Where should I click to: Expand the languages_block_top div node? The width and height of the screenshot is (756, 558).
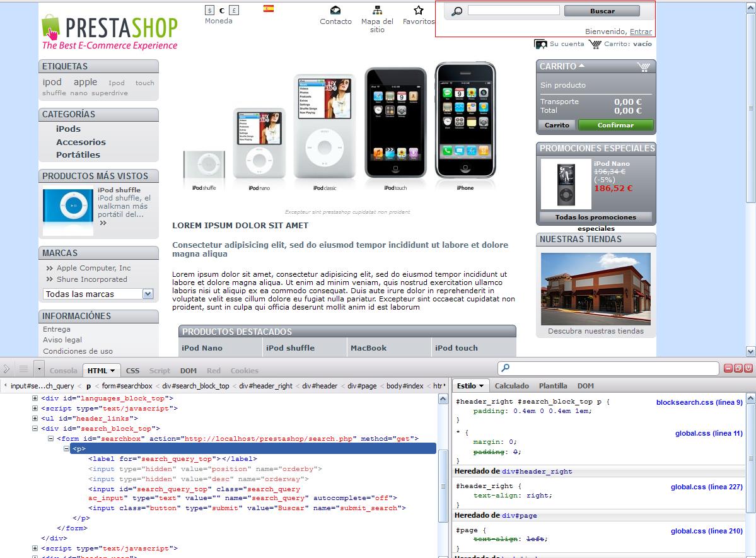pyautogui.click(x=35, y=398)
